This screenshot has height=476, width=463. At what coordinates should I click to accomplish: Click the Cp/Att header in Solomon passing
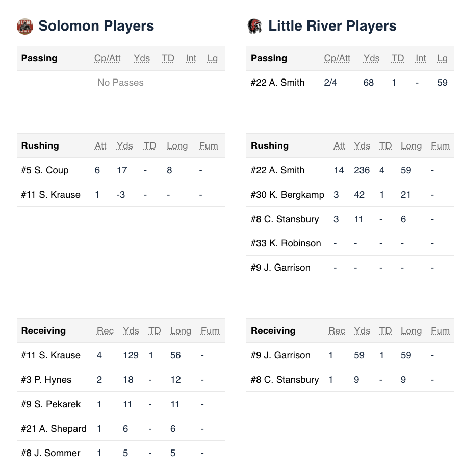tap(107, 58)
